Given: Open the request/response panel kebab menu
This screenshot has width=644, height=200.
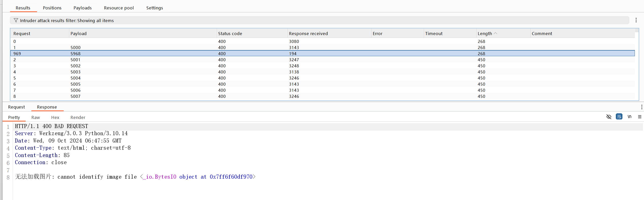Looking at the screenshot, I should tap(641, 107).
